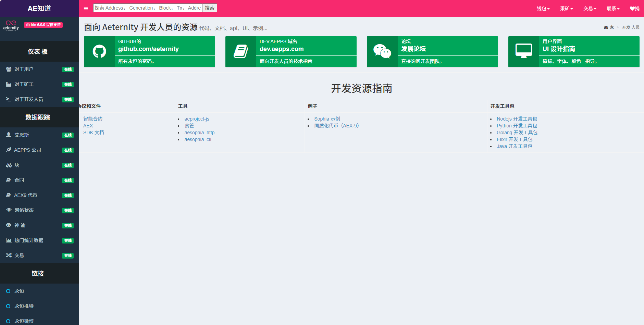Click the cubes icon beside 块
This screenshot has width=644, height=325.
(9, 165)
